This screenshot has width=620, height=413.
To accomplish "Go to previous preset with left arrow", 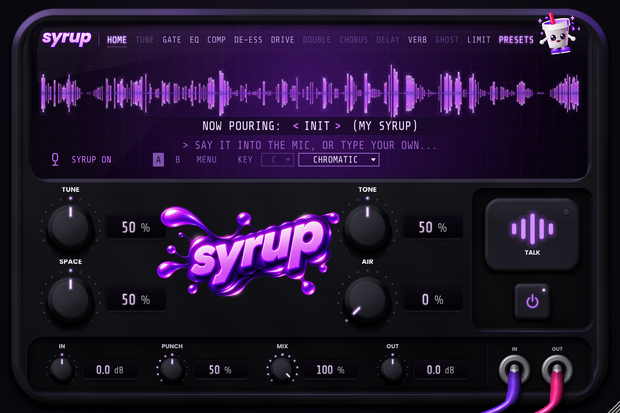I will [296, 126].
